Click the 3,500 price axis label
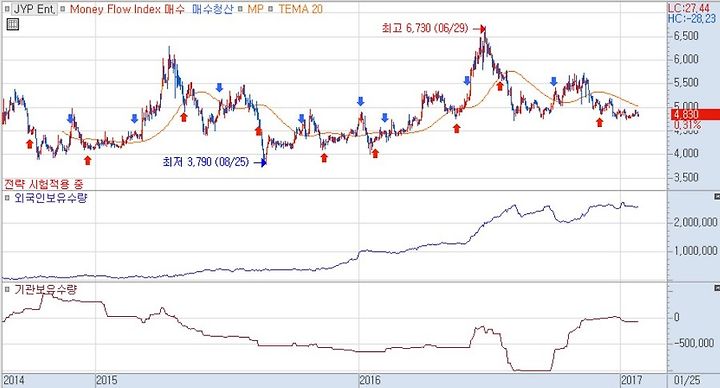Image resolution: width=720 pixels, height=388 pixels. 686,177
